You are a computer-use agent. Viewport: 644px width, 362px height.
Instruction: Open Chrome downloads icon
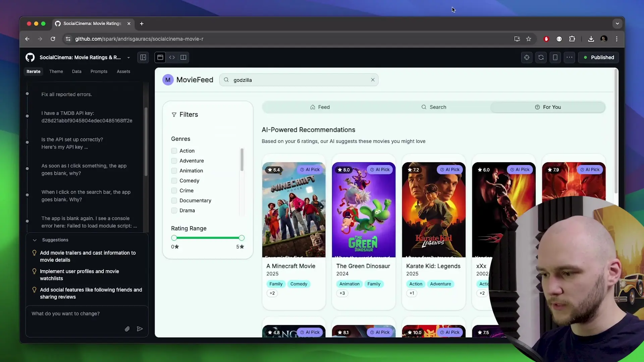(x=591, y=39)
